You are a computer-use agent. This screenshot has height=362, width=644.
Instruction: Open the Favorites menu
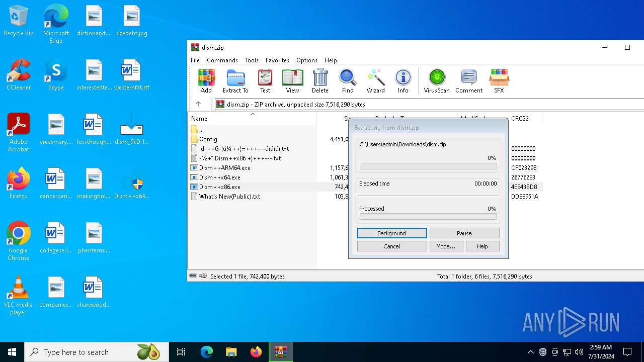pyautogui.click(x=277, y=60)
